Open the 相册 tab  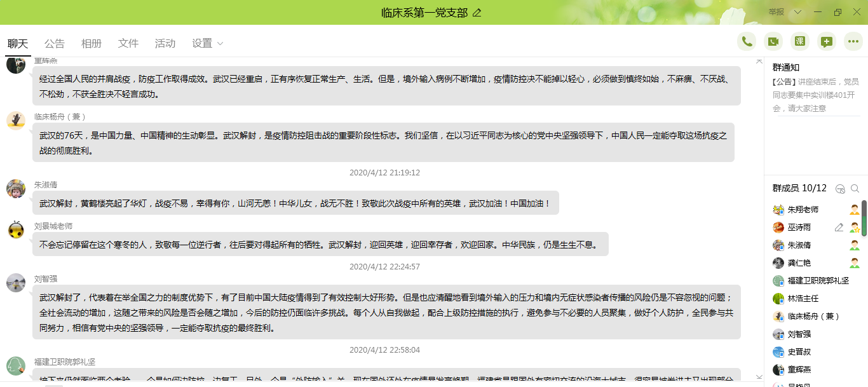92,43
